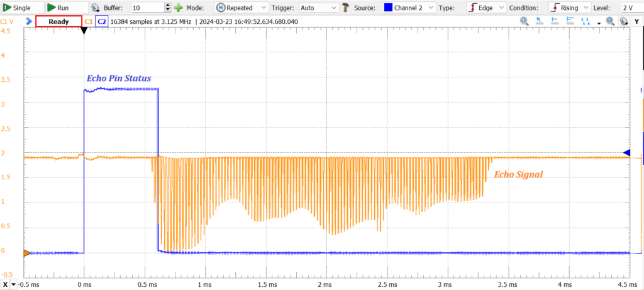The width and height of the screenshot is (644, 290).
Task: Increase the Buffer value using stepper arrow
Action: click(x=167, y=6)
